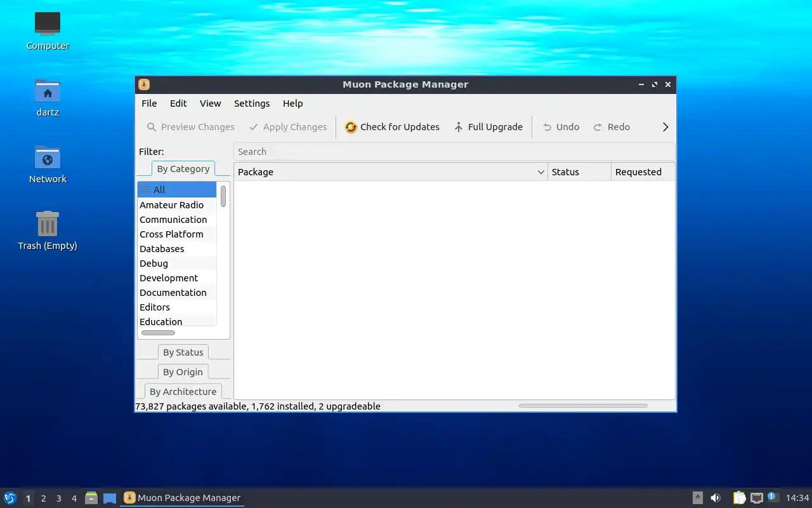812x508 pixels.
Task: Click the network connection tray icon
Action: [756, 498]
